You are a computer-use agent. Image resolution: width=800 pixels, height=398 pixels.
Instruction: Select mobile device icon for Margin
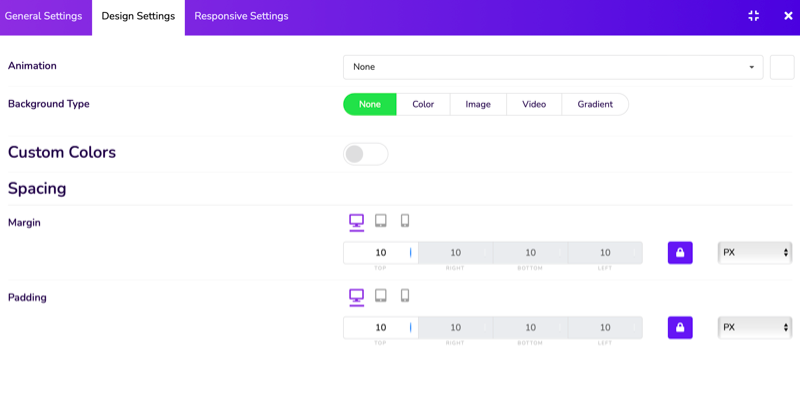click(x=405, y=221)
